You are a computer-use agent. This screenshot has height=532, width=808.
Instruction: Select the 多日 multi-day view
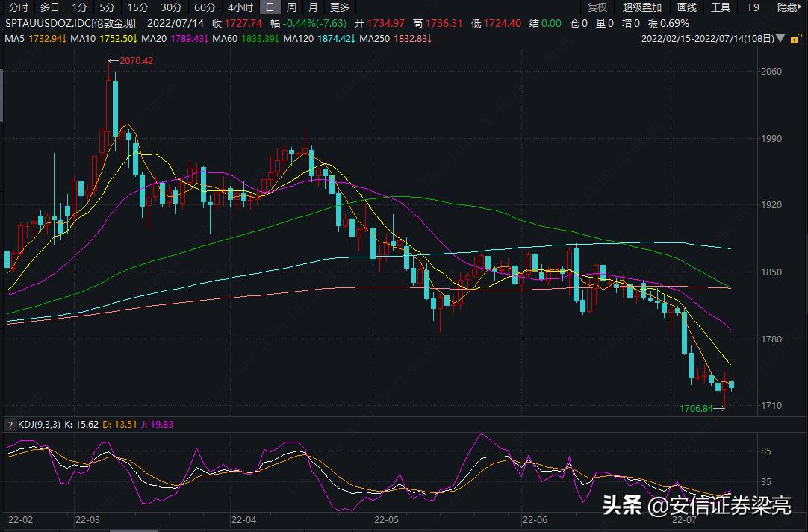click(x=49, y=7)
